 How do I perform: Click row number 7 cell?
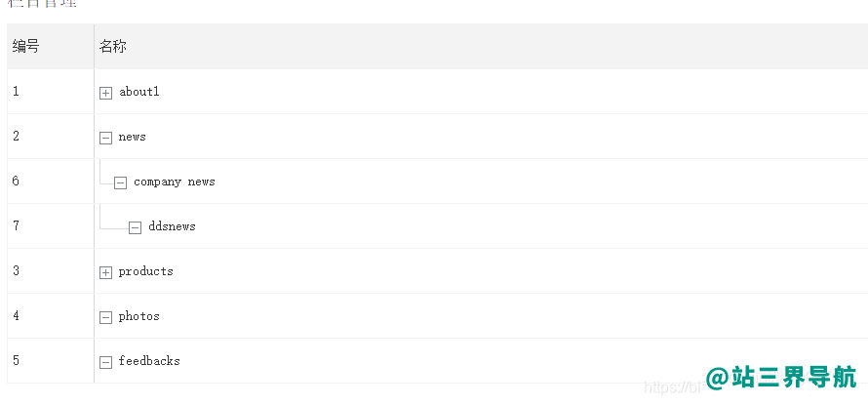coord(51,226)
